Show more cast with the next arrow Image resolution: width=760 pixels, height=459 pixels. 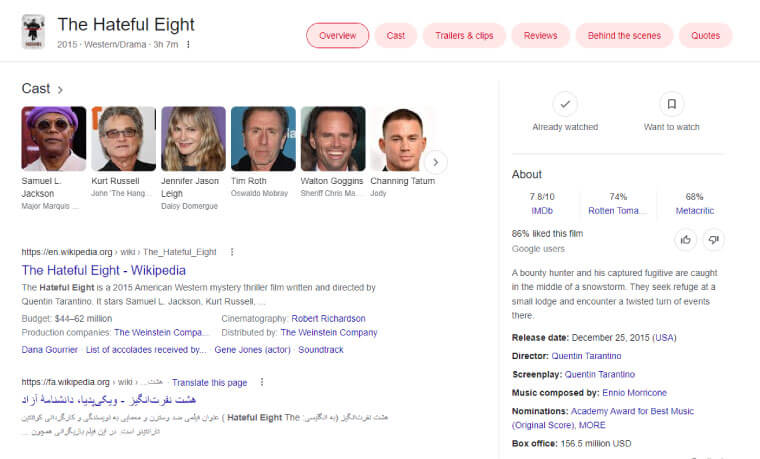tap(435, 162)
